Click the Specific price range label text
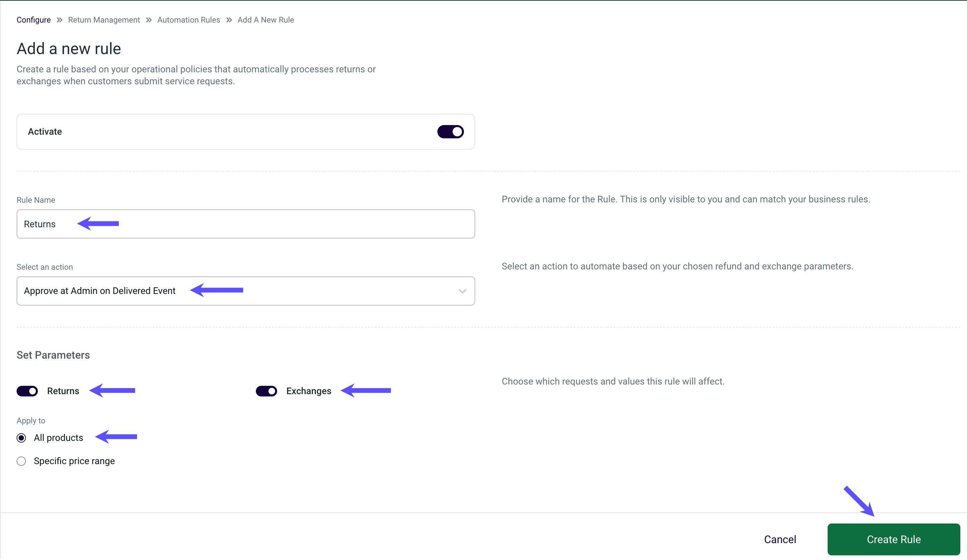967x560 pixels. (74, 461)
